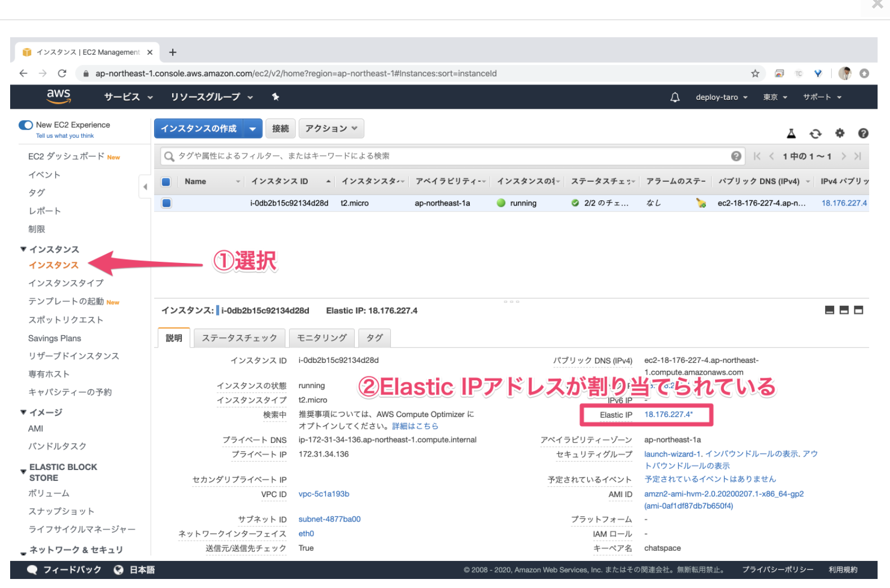Click the browser back arrow
890x588 pixels.
(x=23, y=73)
